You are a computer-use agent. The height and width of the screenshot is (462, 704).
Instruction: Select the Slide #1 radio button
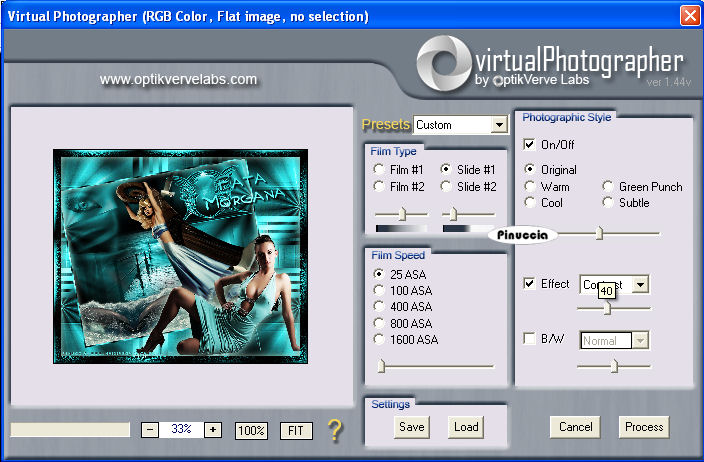tap(445, 169)
